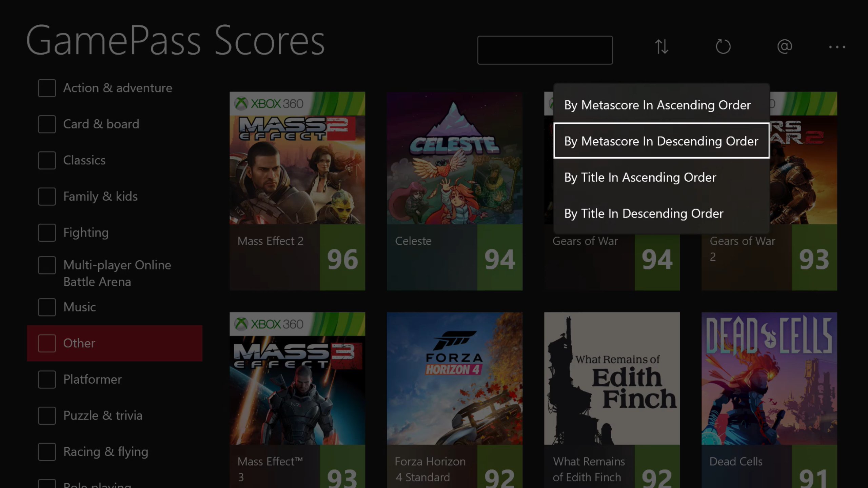Choose By Metascore In Descending Order
This screenshot has width=868, height=488.
[x=661, y=141]
